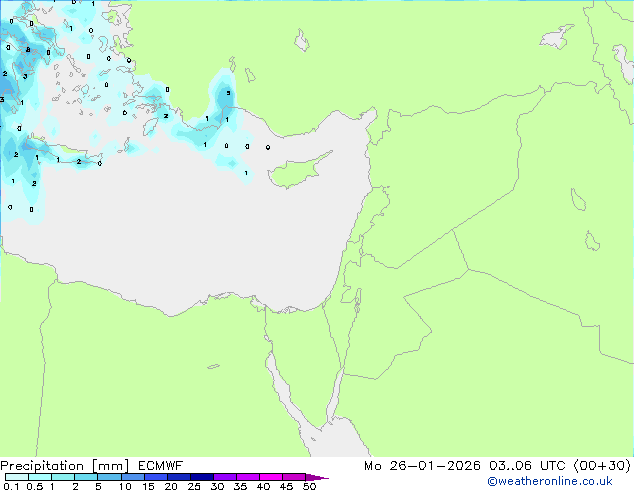Pick the 15–20 mm legend swatch
Viewport: 634px width, 490px height.
click(x=156, y=477)
